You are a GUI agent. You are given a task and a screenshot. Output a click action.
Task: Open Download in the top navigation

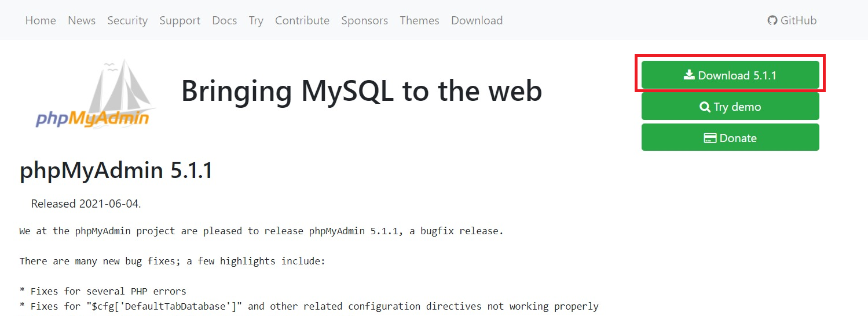[x=477, y=20]
